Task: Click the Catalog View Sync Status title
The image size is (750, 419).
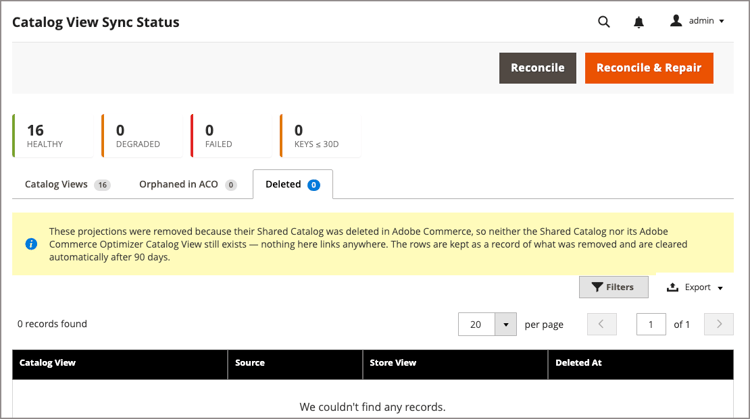Action: (x=96, y=22)
